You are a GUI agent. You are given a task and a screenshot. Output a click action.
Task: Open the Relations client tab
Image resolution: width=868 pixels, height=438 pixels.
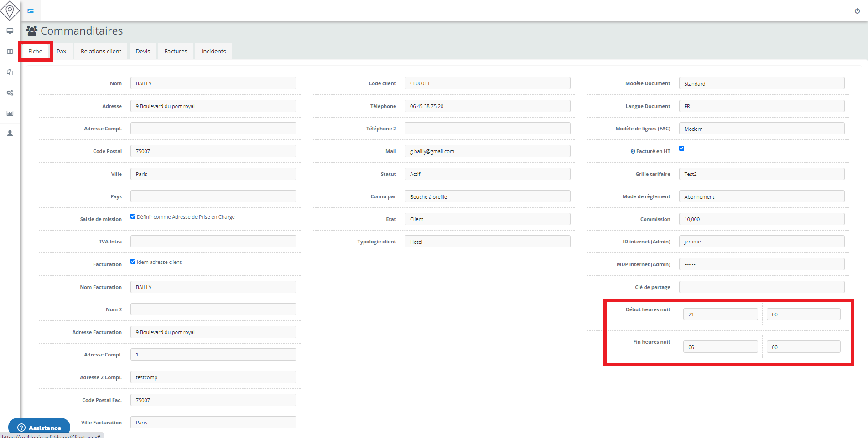[x=101, y=52]
